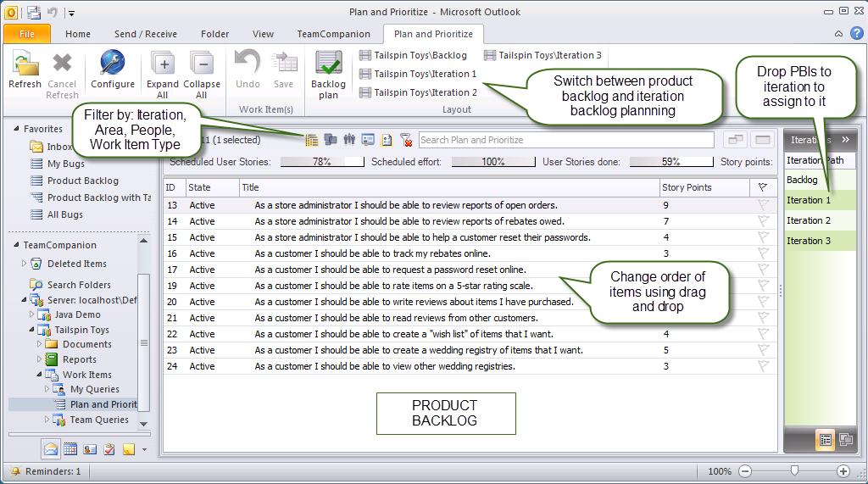Click Expand All in the ribbon
This screenshot has height=484, width=868.
(x=162, y=75)
